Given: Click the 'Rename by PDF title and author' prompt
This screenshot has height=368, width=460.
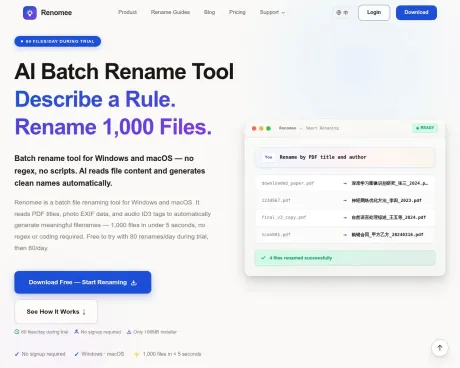Looking at the screenshot, I should click(x=345, y=157).
